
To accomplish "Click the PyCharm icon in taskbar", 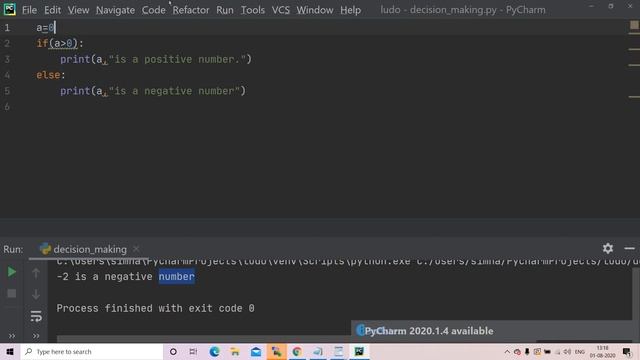I will 359,351.
